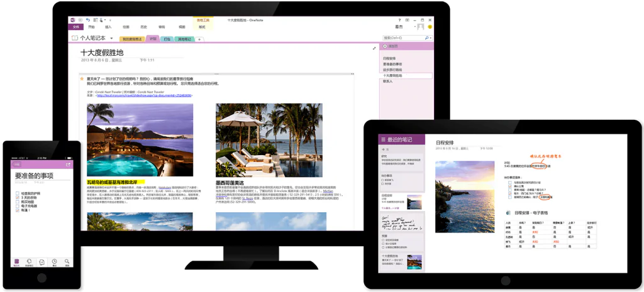Open the purple 文件 tab
Screen dimensions: 644x292
click(76, 27)
